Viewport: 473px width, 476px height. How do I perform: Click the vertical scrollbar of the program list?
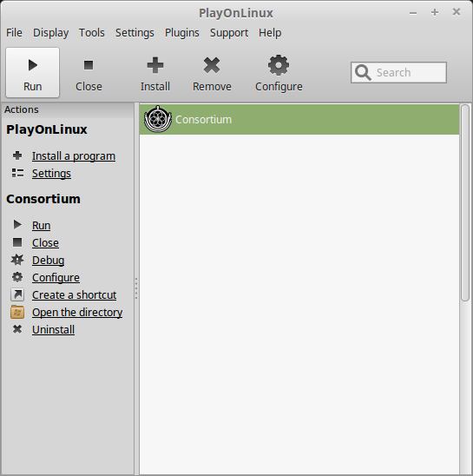465,202
